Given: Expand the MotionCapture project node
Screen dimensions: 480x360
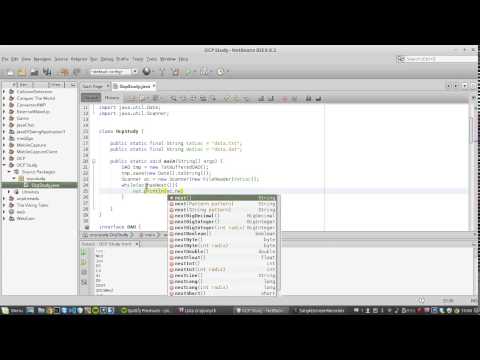Looking at the screenshot, I should (4, 145).
